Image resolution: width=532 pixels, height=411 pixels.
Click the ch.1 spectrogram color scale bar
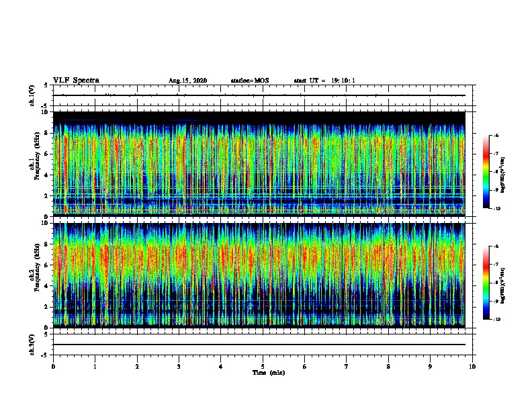pos(486,172)
